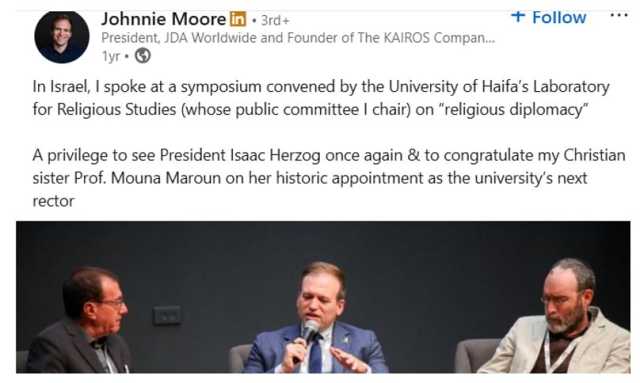The width and height of the screenshot is (640, 383).
Task: Click the JDA Worldwide headline text
Action: click(298, 38)
